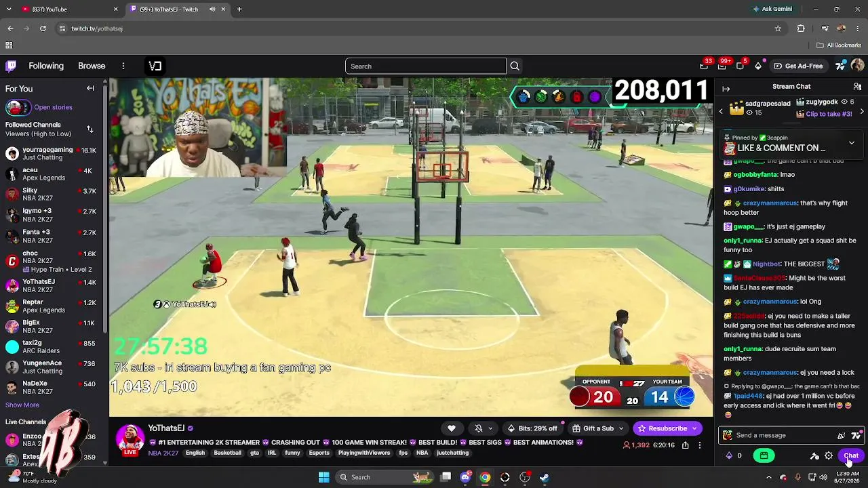
Task: Expand the pinned message chevron
Action: [x=852, y=143]
